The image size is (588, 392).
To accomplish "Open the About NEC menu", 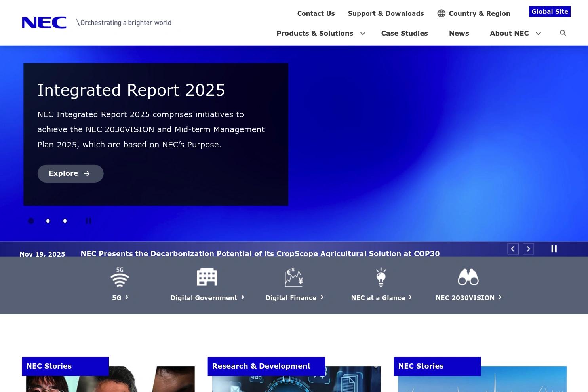I will [x=509, y=33].
